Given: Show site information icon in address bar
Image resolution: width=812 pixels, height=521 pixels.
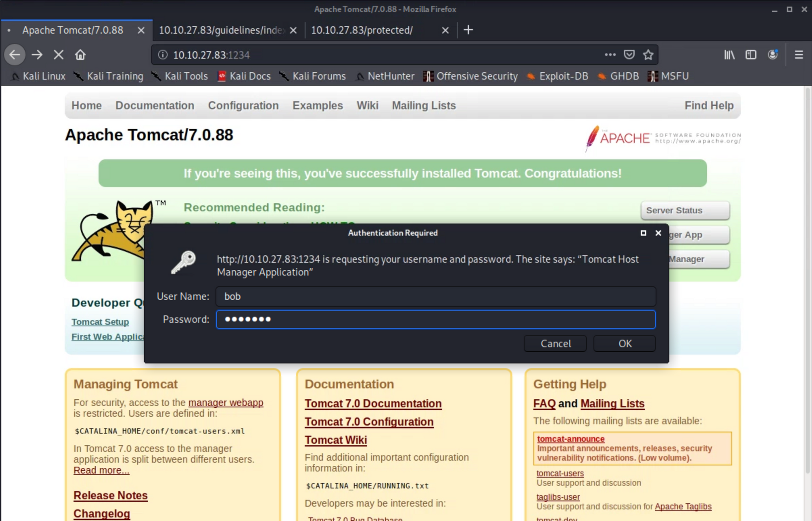Looking at the screenshot, I should 163,55.
